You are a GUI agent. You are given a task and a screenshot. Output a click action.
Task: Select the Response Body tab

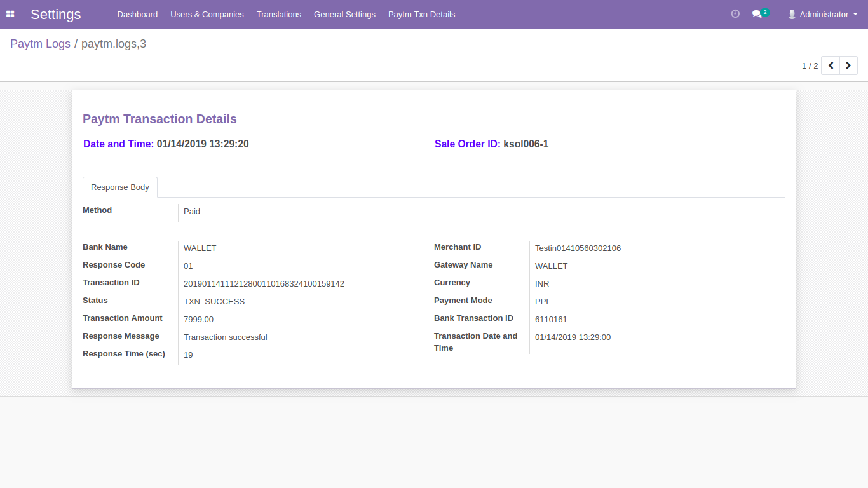tap(120, 187)
